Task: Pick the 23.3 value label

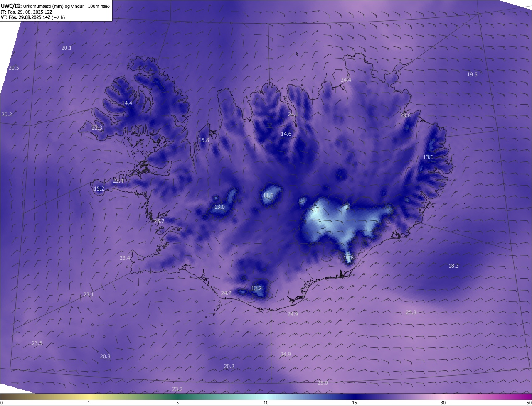Action: 97,127
